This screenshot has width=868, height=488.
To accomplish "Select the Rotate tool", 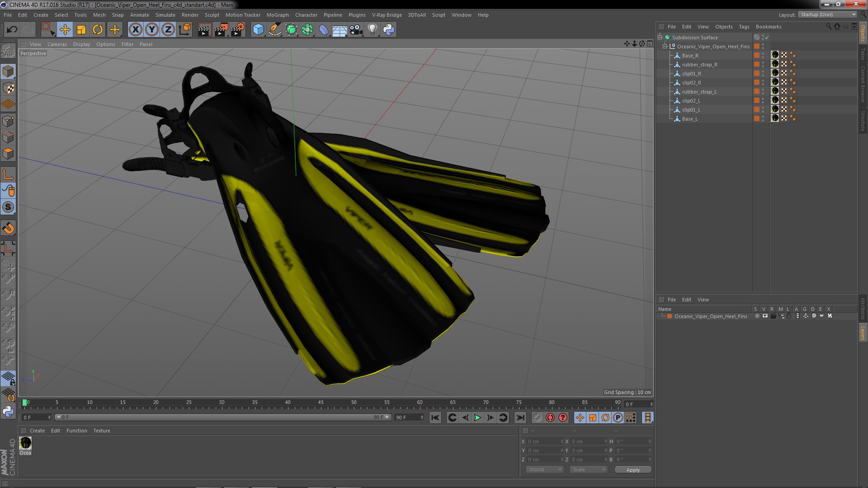I will 98,30.
